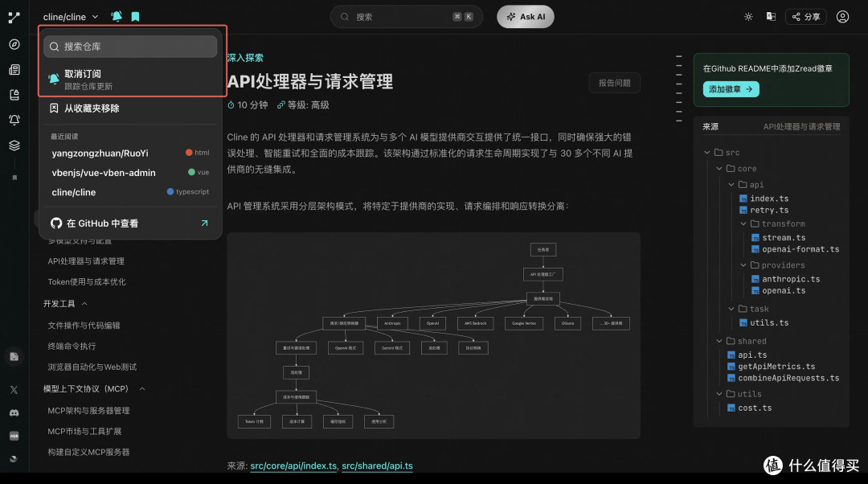Screen dimensions: 868x484
Task: Click the X (Twitter) icon in the left rail
Action: tap(14, 389)
